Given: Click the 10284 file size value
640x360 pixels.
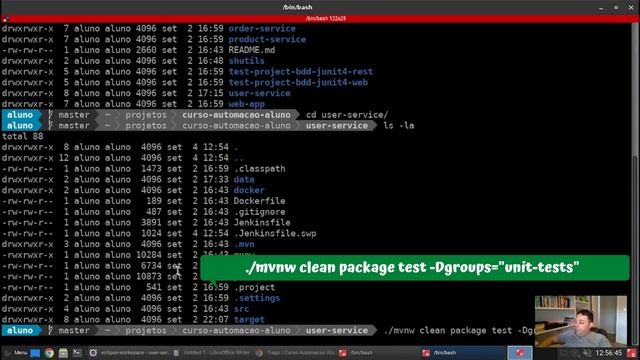Looking at the screenshot, I should [x=149, y=255].
